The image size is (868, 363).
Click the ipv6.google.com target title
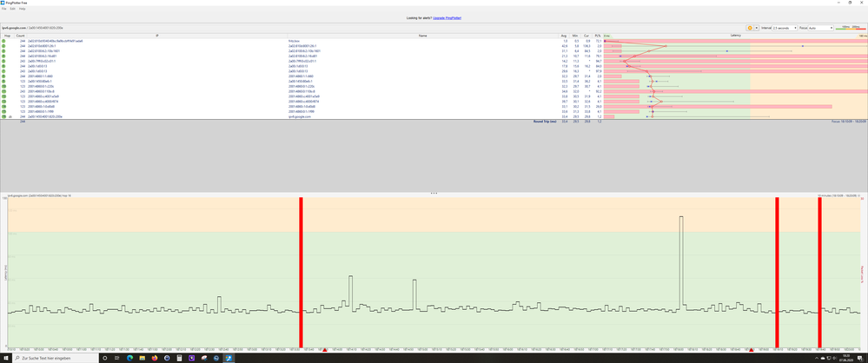(x=15, y=28)
